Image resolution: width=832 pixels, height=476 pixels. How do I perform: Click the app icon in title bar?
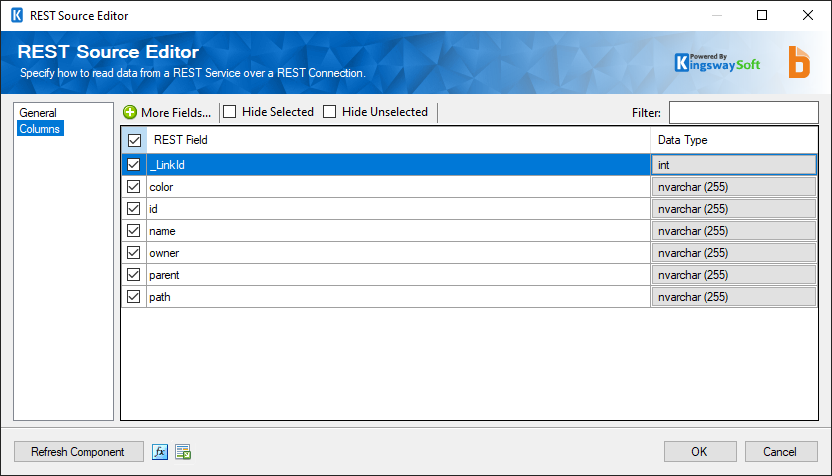pyautogui.click(x=17, y=15)
